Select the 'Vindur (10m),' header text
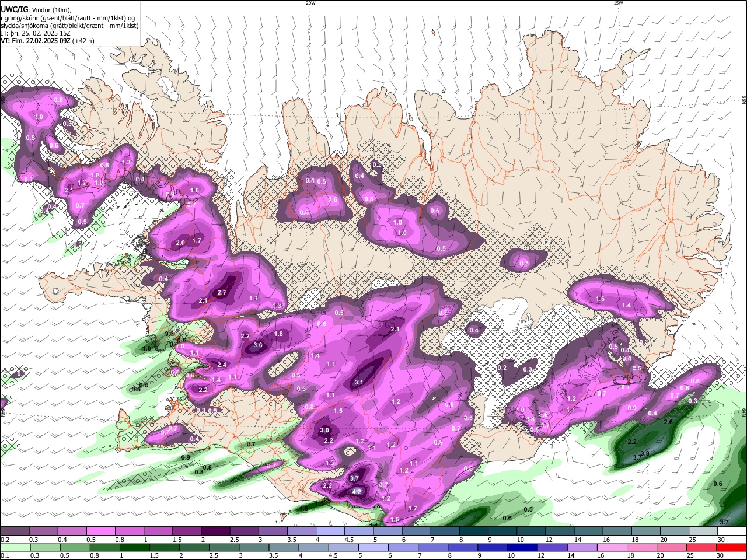 point(51,9)
